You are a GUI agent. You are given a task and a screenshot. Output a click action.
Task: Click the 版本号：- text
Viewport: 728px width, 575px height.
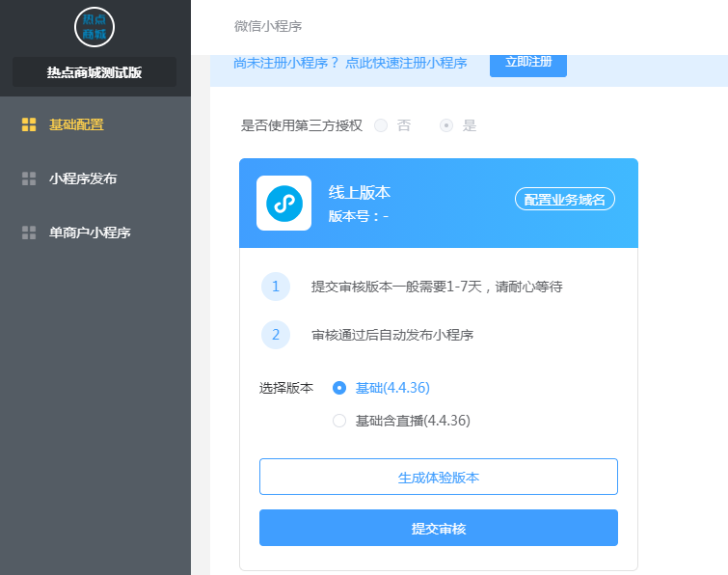coord(359,216)
